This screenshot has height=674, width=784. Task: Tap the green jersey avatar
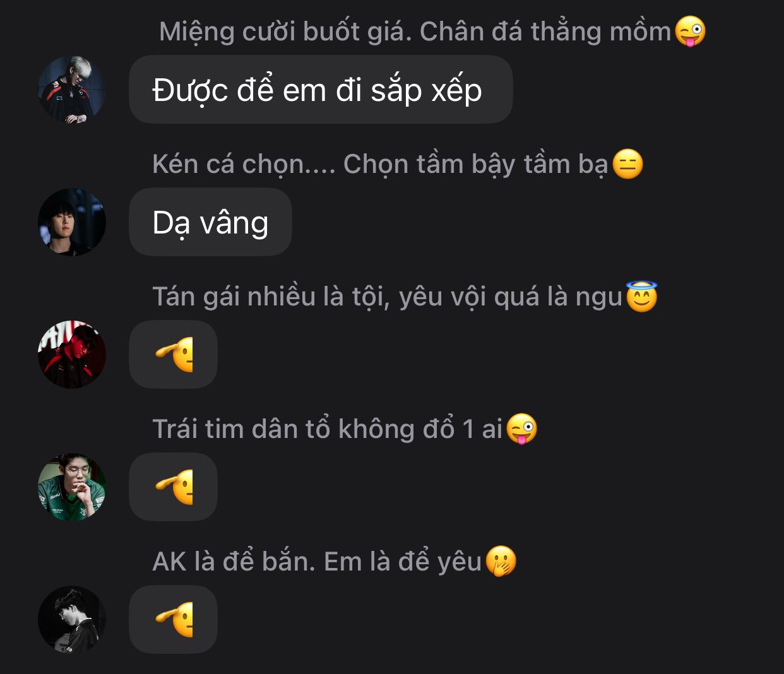[x=72, y=487]
